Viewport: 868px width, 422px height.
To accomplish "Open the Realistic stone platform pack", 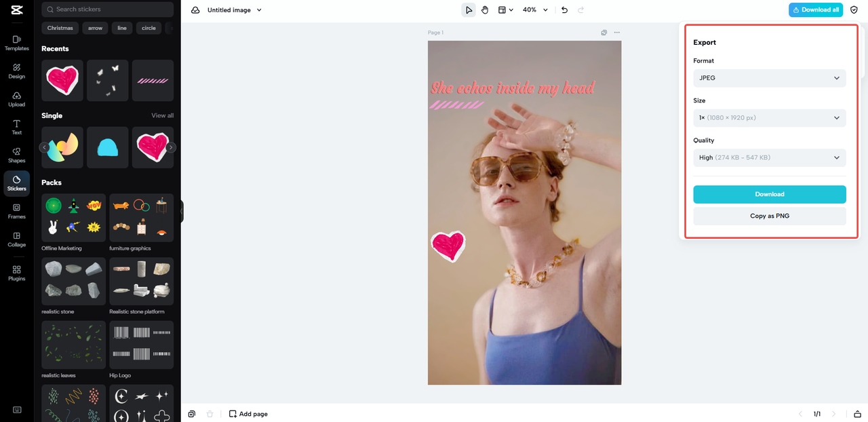I will coord(142,281).
